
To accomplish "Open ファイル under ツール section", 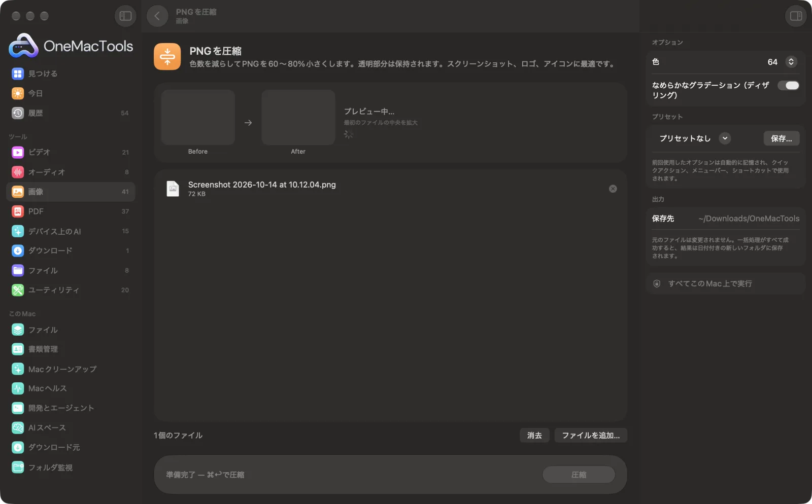I will click(x=71, y=270).
